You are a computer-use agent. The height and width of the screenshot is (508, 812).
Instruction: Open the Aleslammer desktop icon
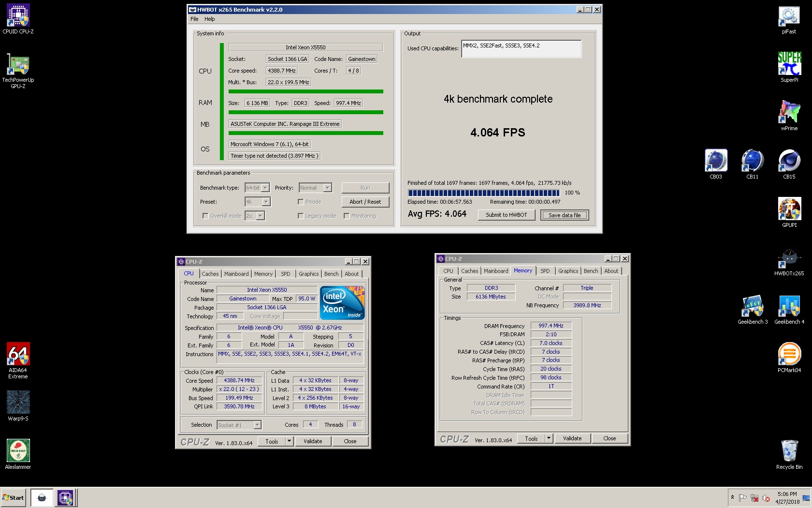tap(18, 454)
